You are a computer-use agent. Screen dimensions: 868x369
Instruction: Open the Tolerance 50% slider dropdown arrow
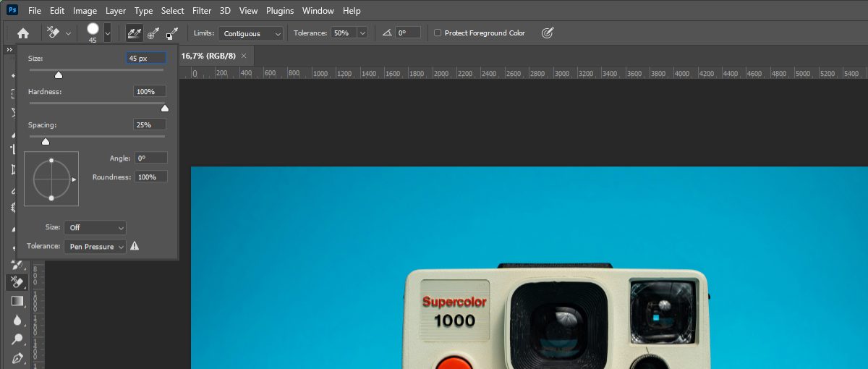click(362, 33)
